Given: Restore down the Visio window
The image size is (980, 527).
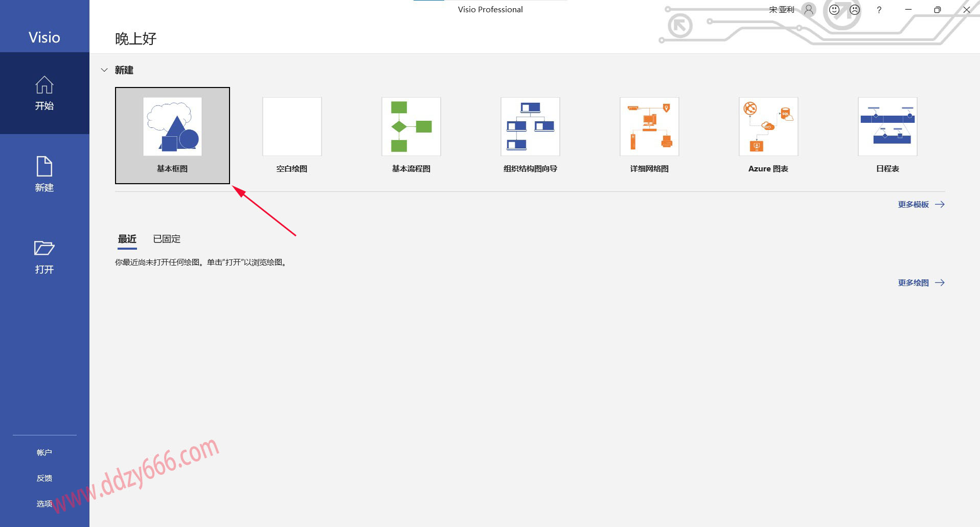Looking at the screenshot, I should [x=937, y=9].
